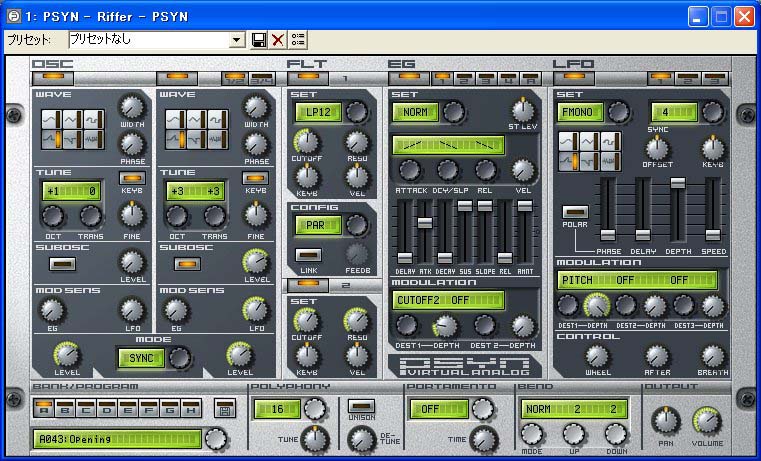Image resolution: width=761 pixels, height=461 pixels.
Task: Click the EG NORM mode display
Action: pyautogui.click(x=415, y=112)
